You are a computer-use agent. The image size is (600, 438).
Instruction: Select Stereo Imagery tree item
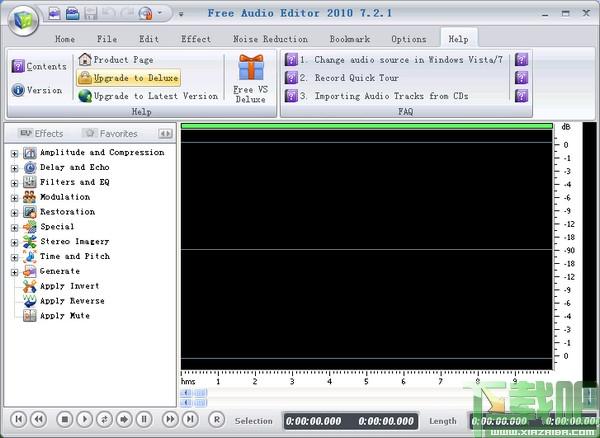pos(75,241)
